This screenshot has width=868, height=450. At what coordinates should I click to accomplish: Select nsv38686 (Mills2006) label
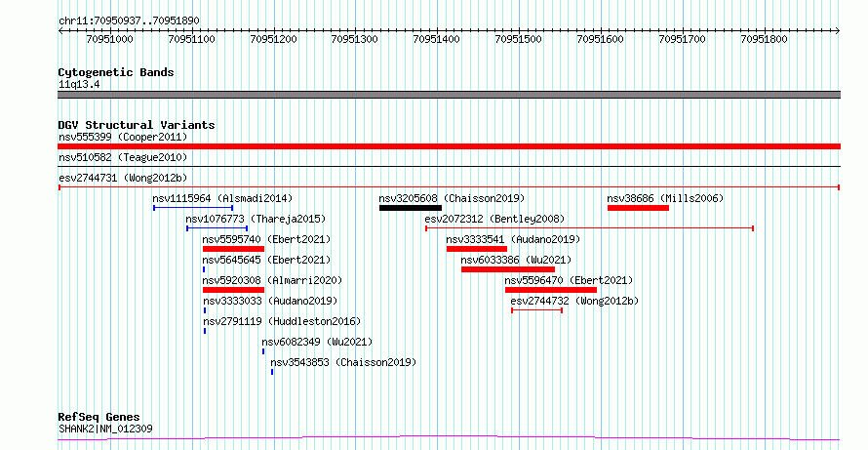(665, 198)
